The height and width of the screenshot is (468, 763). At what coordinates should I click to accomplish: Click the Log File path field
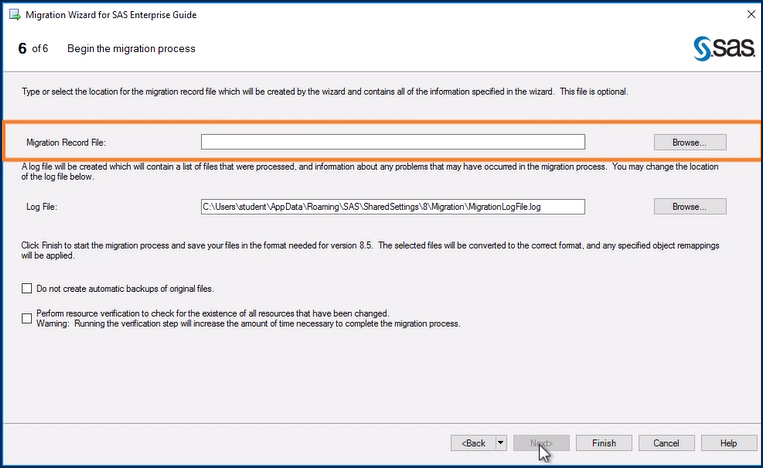click(392, 207)
